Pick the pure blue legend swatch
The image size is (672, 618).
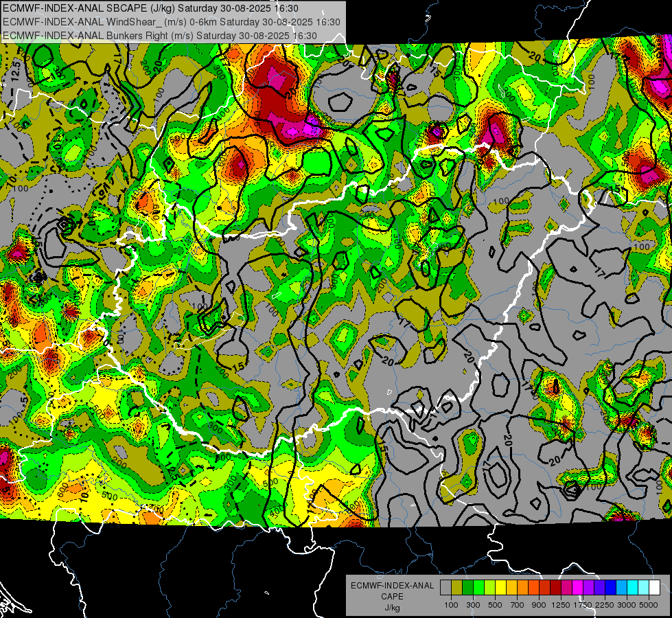(x=611, y=588)
